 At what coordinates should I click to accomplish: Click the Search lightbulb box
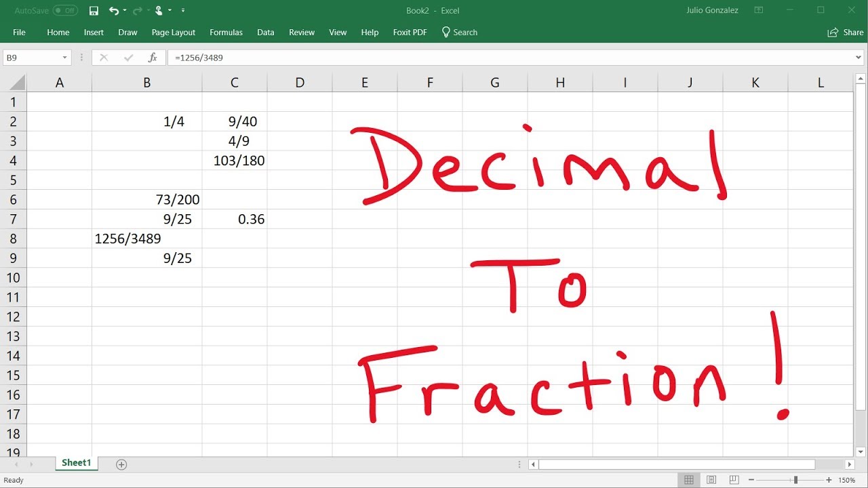coord(460,33)
